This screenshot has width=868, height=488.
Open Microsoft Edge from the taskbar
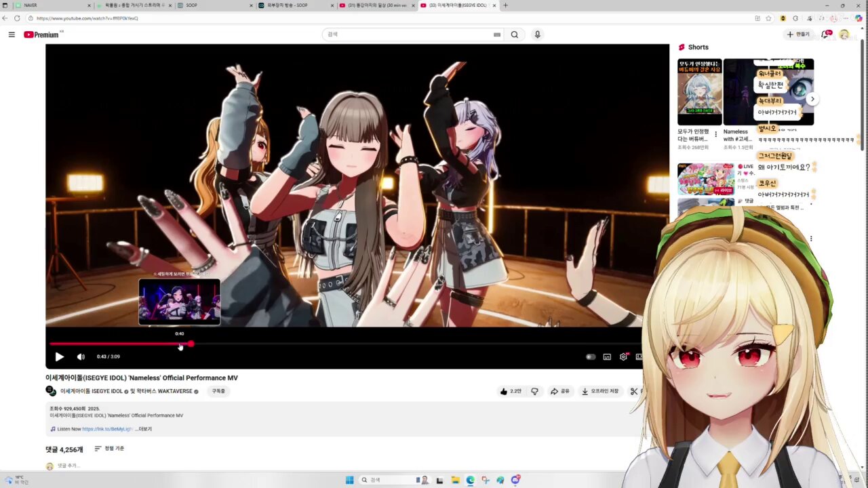[x=470, y=480]
